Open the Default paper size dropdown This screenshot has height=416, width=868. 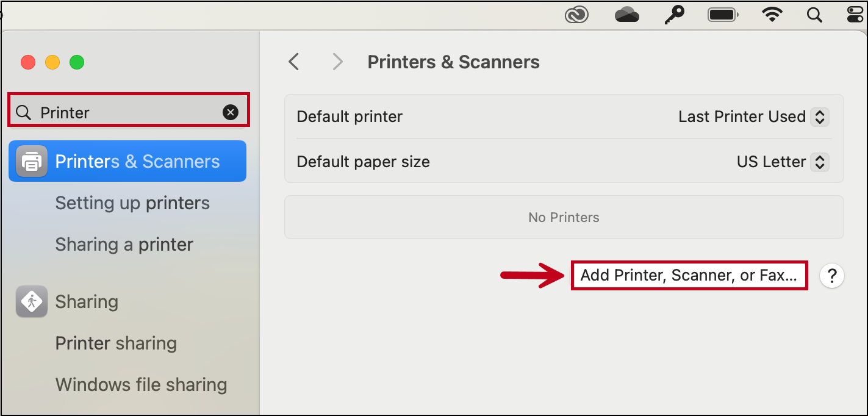[820, 162]
